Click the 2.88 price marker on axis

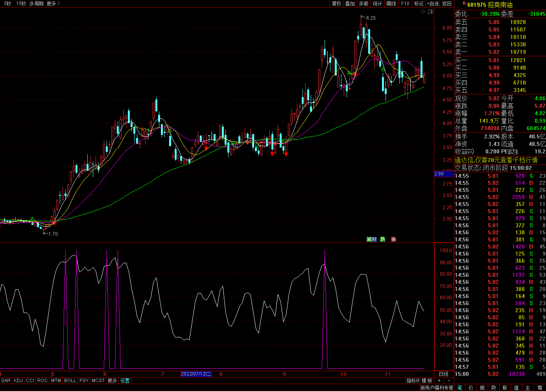pyautogui.click(x=444, y=174)
